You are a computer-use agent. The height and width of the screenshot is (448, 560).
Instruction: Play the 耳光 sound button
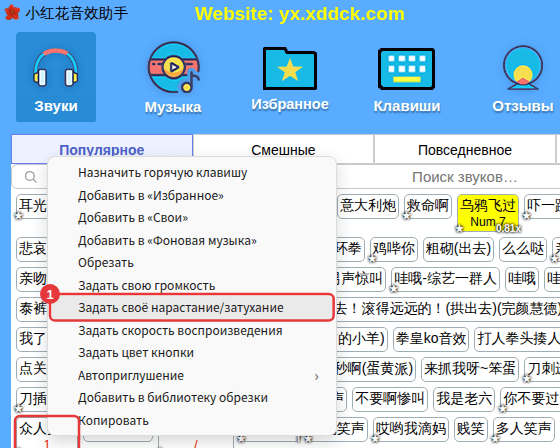[32, 206]
